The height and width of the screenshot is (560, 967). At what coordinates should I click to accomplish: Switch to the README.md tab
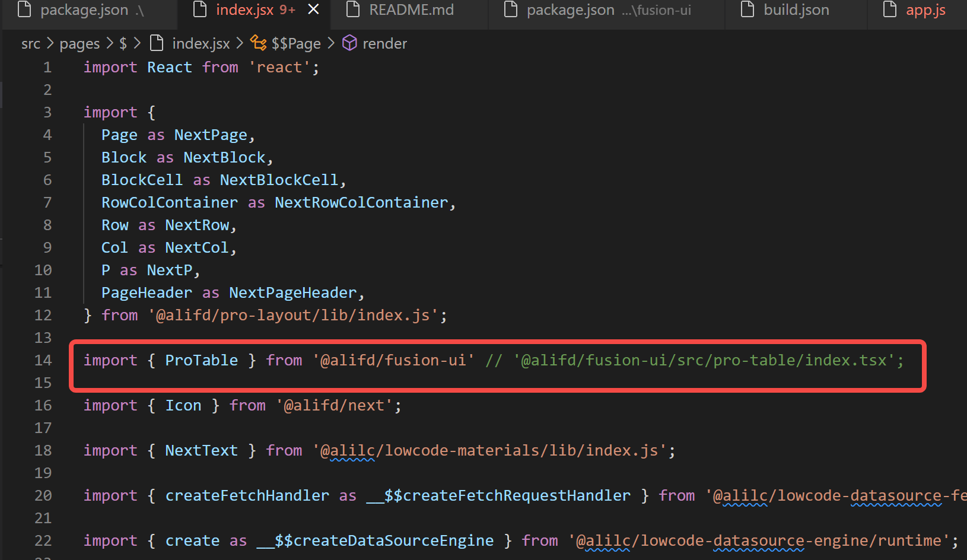point(411,9)
